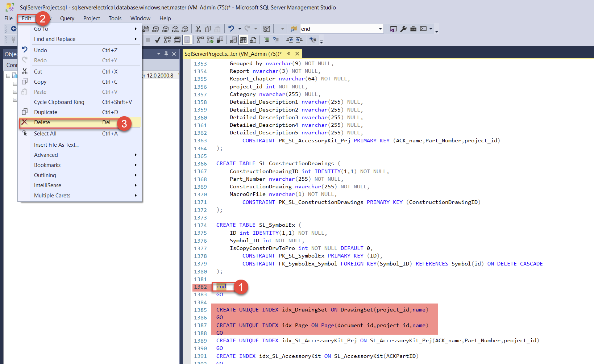Open the Undo history dropdown arrow
594x364 pixels.
[240, 29]
